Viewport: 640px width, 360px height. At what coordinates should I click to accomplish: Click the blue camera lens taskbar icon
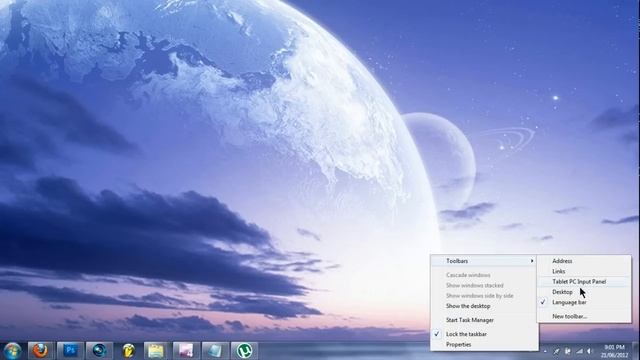(x=99, y=351)
